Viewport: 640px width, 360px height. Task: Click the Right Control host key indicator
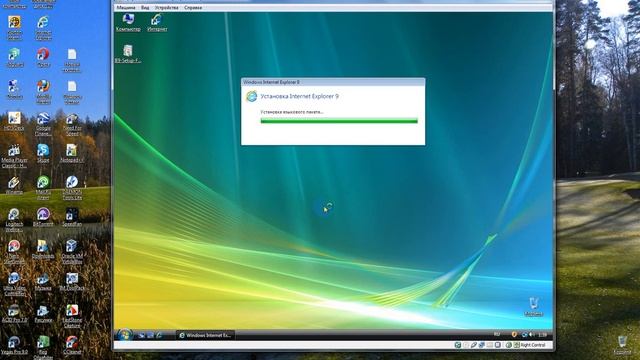click(x=532, y=345)
